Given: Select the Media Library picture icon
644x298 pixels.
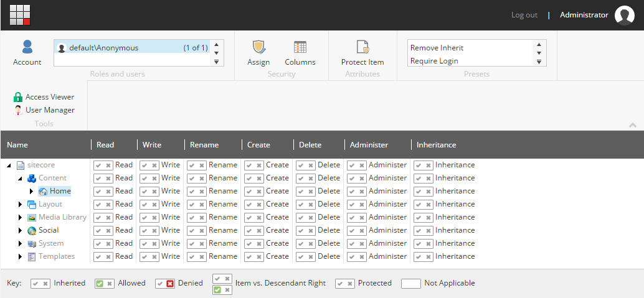Looking at the screenshot, I should pos(32,218).
